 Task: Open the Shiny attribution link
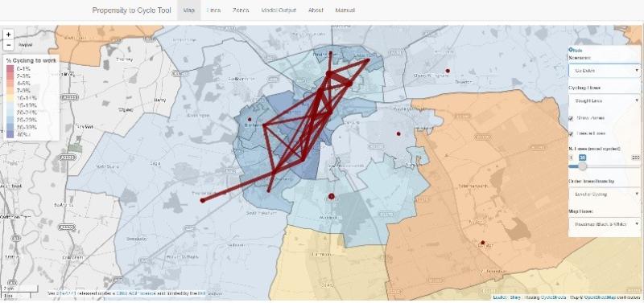515,297
